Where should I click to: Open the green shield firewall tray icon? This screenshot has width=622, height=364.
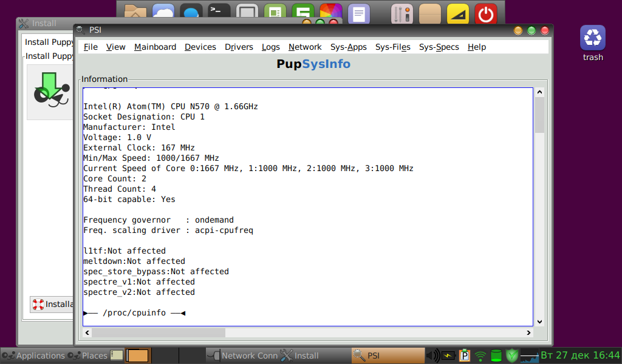(x=511, y=356)
